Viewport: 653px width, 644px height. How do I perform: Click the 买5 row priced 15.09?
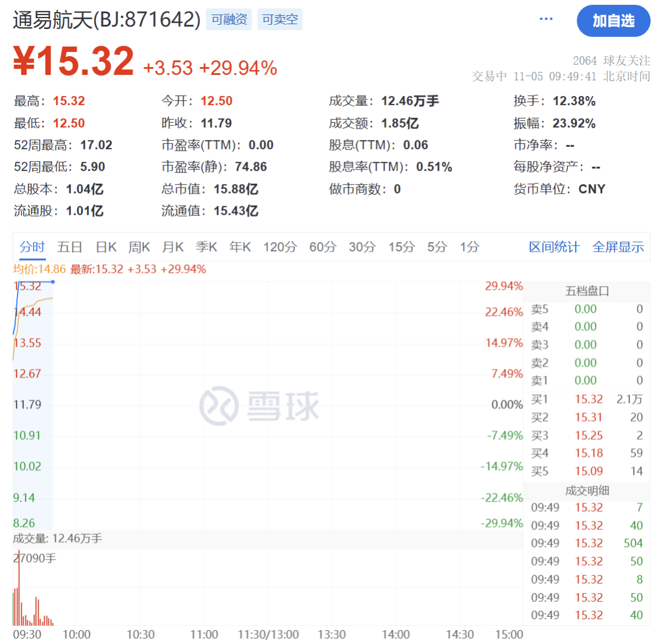tap(586, 471)
